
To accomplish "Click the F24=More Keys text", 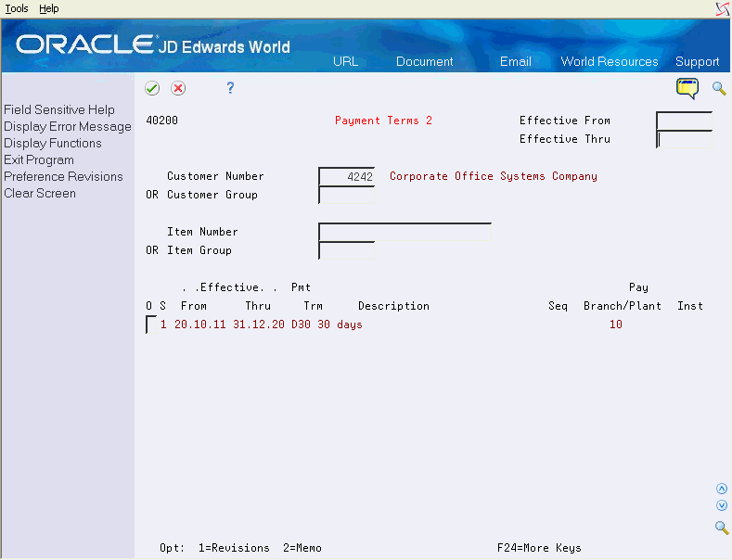I will tap(539, 548).
